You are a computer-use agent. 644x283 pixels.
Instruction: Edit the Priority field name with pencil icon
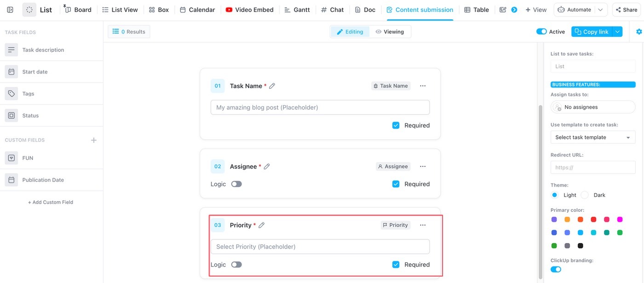click(x=261, y=225)
